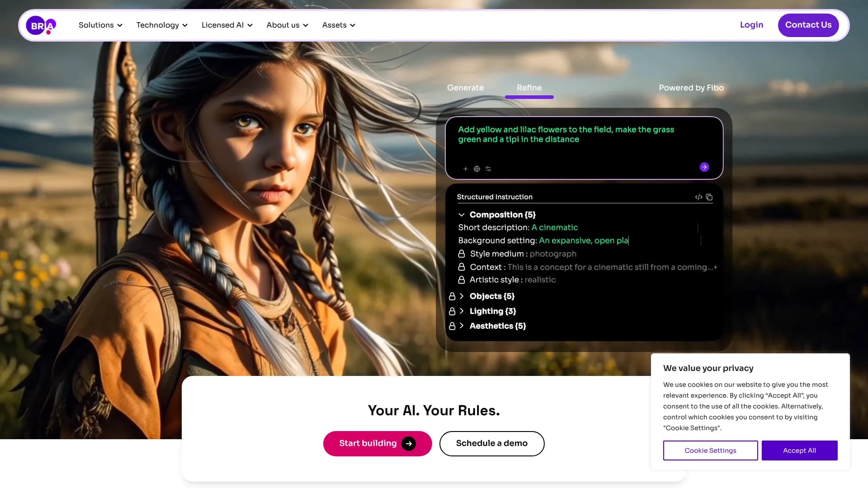The image size is (868, 488).
Task: Switch to the Generate tab
Action: [x=465, y=88]
